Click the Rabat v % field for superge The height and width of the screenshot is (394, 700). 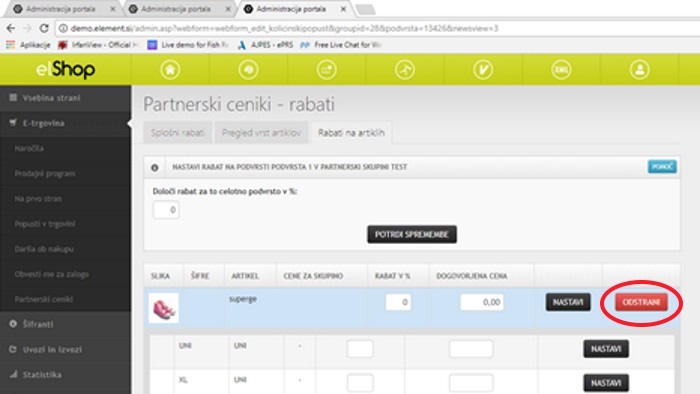point(398,302)
